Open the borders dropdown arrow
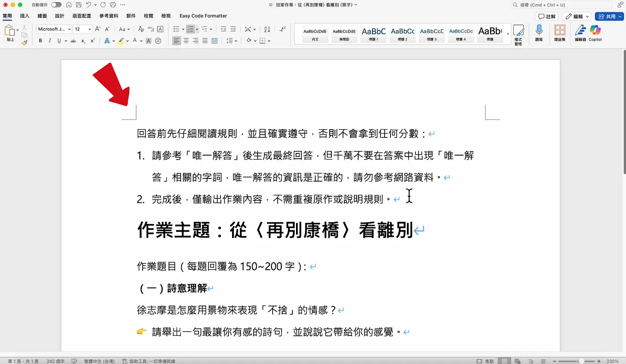Image resolution: width=626 pixels, height=364 pixels. (x=270, y=41)
